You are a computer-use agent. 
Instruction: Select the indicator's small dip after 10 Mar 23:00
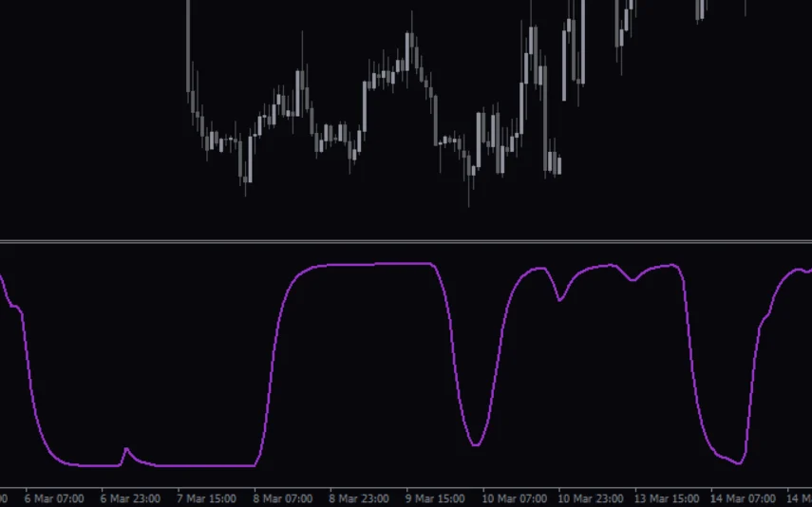[560, 300]
